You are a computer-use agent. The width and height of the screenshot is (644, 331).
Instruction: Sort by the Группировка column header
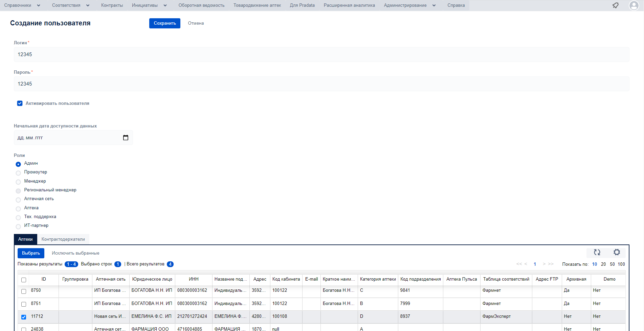click(75, 279)
